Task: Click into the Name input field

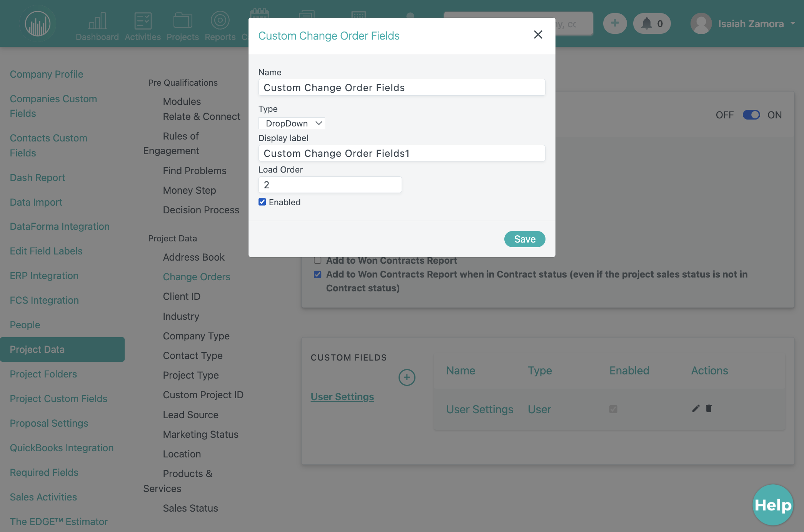Action: pyautogui.click(x=402, y=88)
